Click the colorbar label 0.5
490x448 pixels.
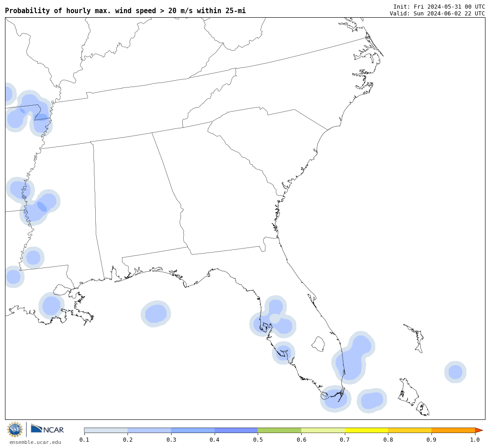click(x=258, y=439)
